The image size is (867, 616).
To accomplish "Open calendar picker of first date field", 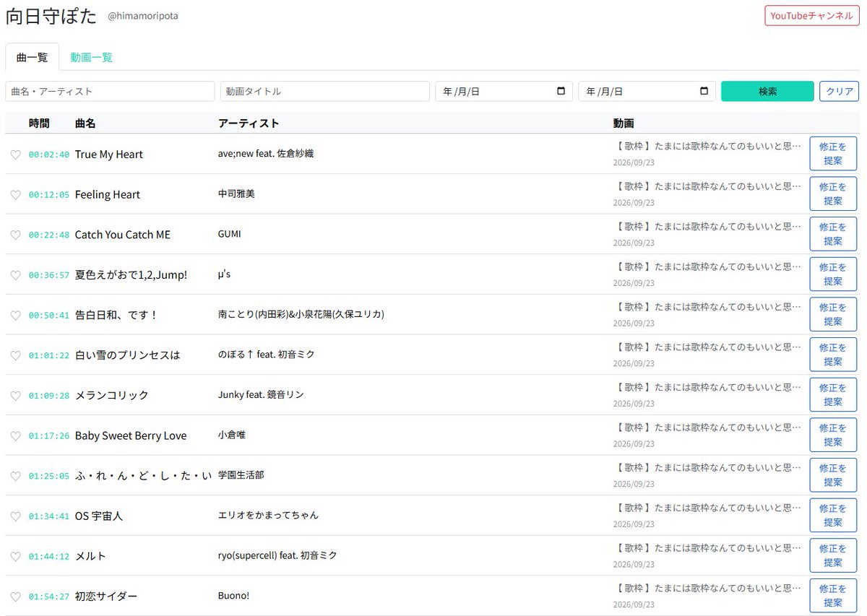I will pyautogui.click(x=561, y=92).
